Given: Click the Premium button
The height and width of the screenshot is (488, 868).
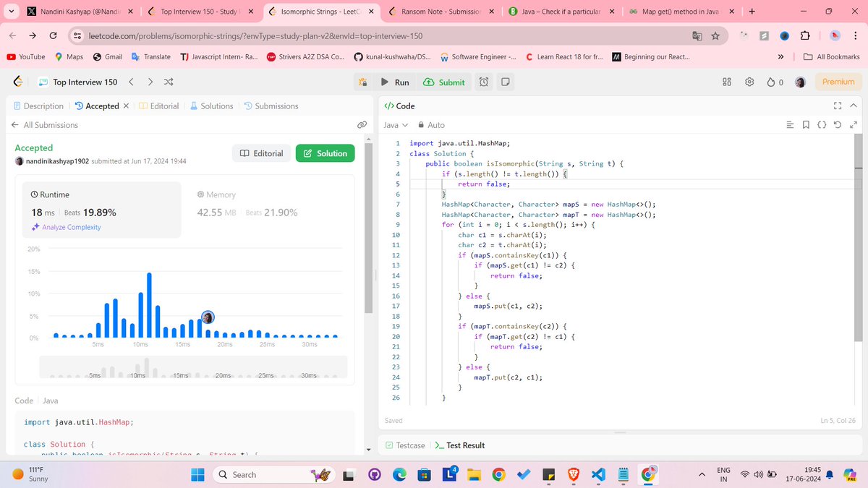Looking at the screenshot, I should (838, 82).
